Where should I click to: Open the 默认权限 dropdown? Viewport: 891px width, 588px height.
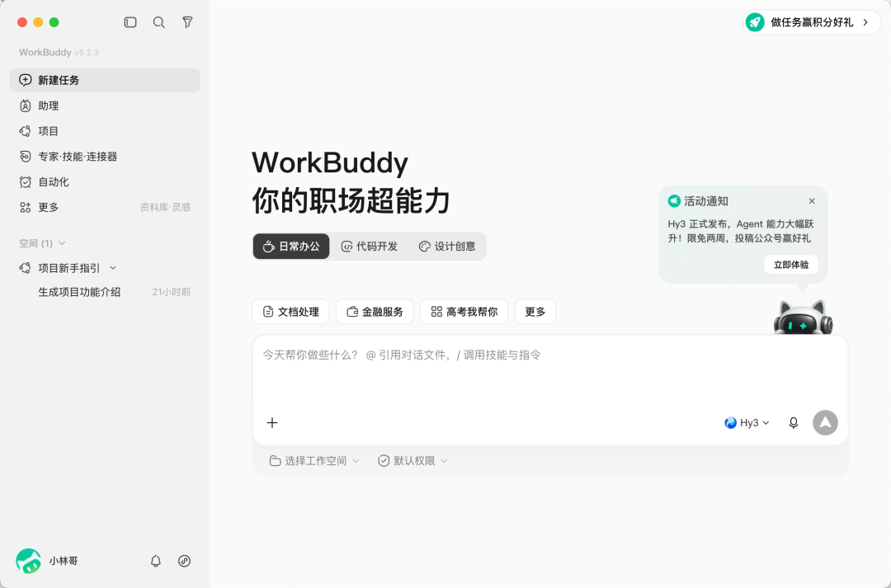tap(413, 461)
